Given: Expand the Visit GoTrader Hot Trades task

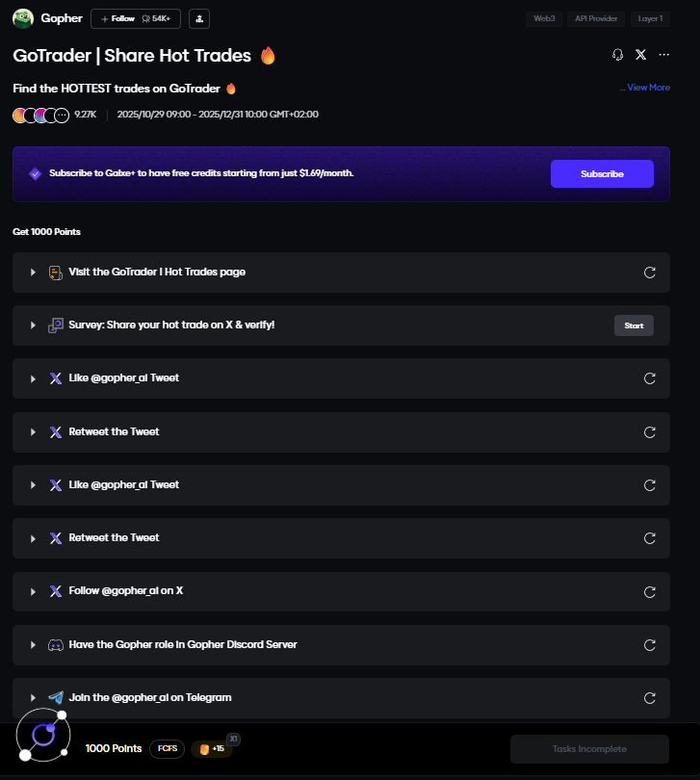Looking at the screenshot, I should click(x=33, y=273).
